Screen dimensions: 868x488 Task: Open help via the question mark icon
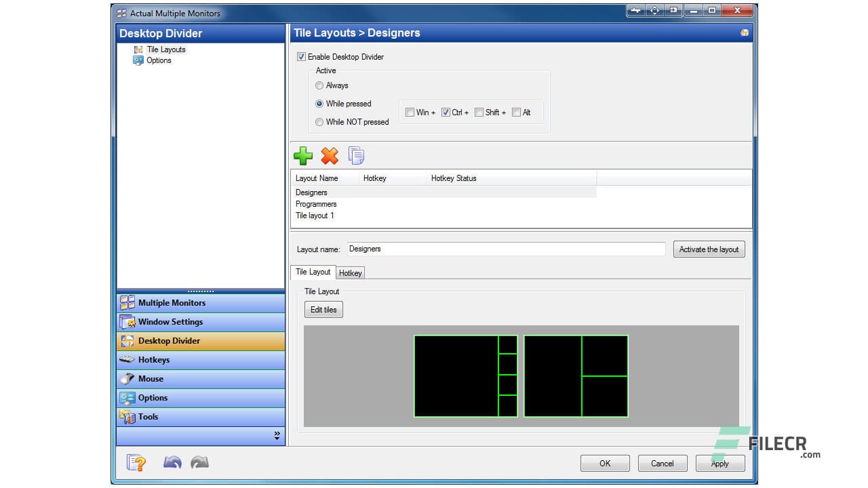click(x=136, y=463)
